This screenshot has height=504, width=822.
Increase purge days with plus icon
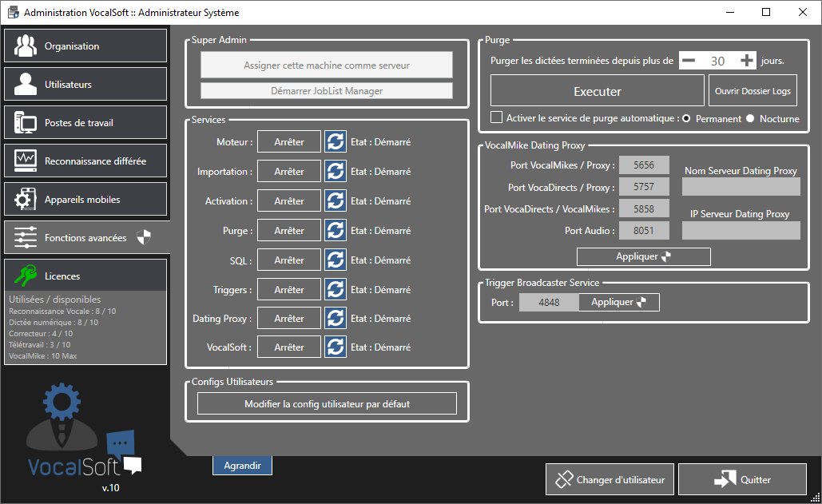(747, 61)
